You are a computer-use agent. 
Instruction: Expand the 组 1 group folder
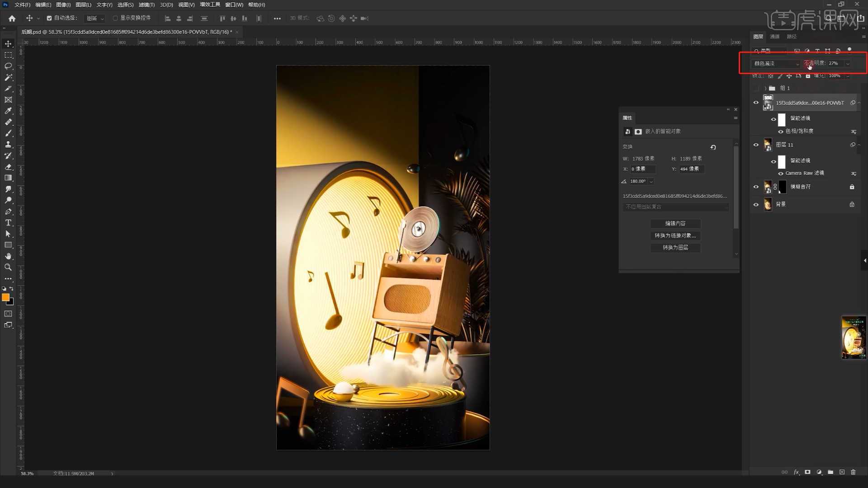[765, 89]
